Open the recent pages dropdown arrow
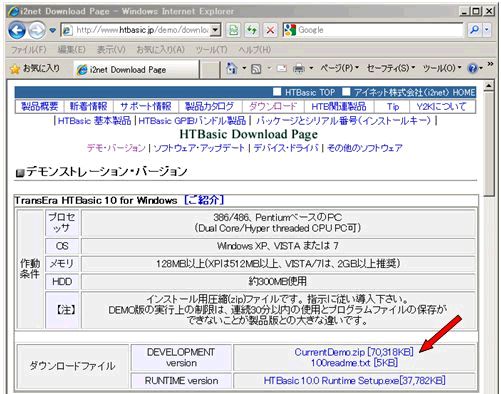Image resolution: width=501 pixels, height=394 pixels. 53,30
